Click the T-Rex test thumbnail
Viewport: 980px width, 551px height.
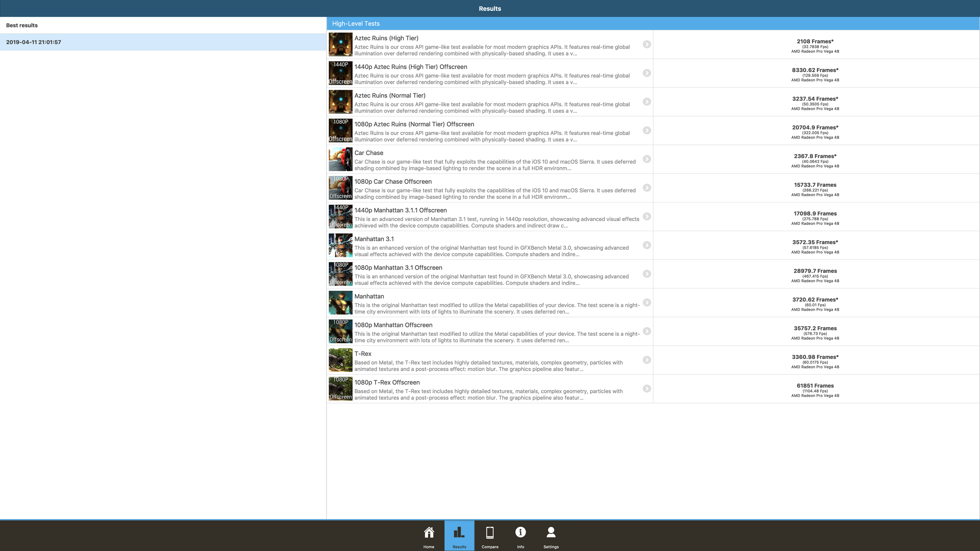340,360
